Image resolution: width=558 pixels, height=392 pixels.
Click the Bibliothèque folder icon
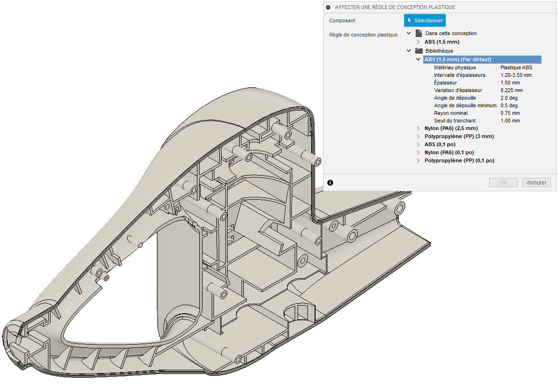[x=418, y=51]
